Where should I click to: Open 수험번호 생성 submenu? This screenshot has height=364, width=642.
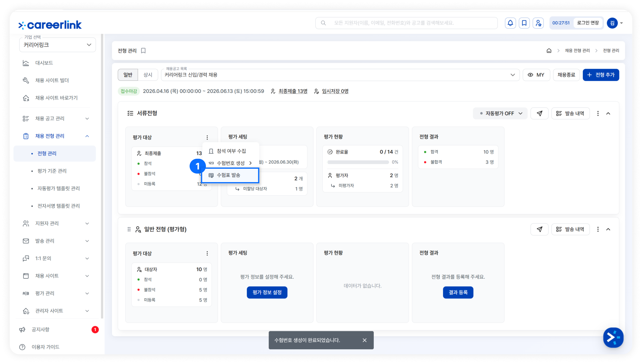(x=230, y=163)
